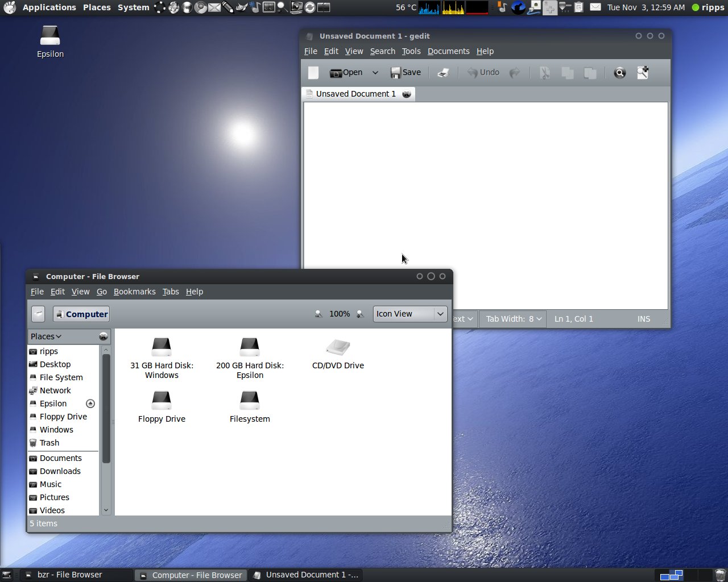Click the 100% zoom label in File Browser

pos(340,314)
